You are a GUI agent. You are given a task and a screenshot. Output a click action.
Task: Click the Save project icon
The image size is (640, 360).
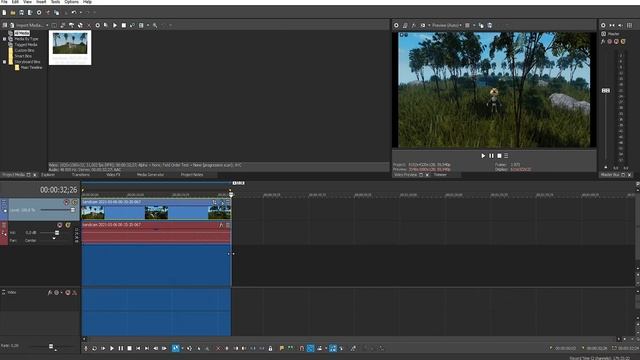click(22, 13)
